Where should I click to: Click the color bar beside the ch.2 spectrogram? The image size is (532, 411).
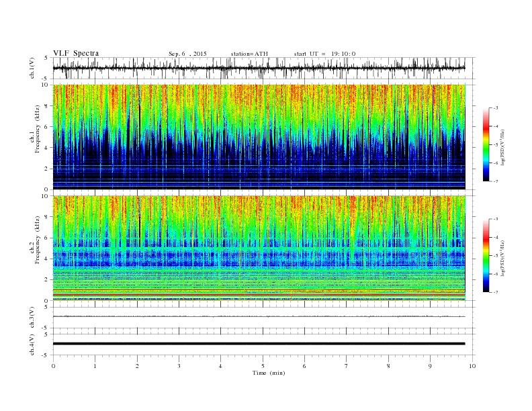[486, 255]
